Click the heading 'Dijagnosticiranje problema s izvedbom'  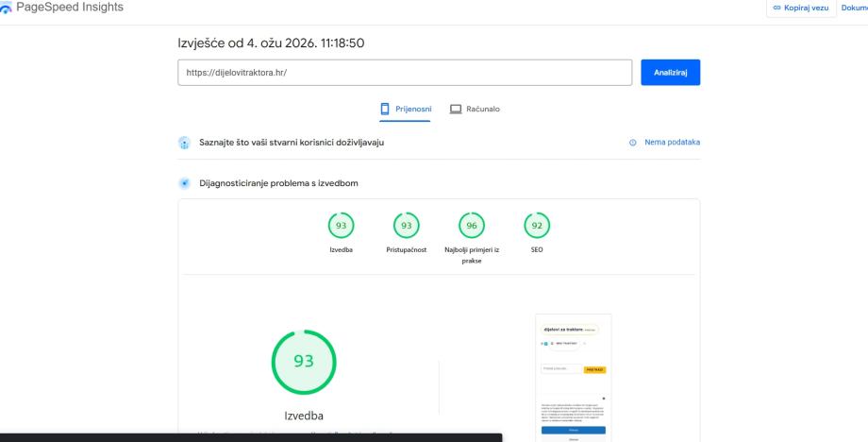click(x=278, y=183)
